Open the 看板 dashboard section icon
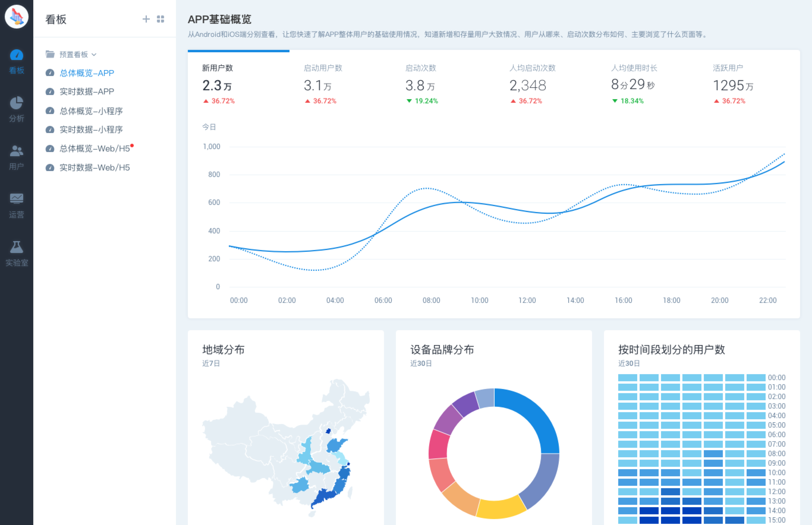812x525 pixels. (16, 55)
